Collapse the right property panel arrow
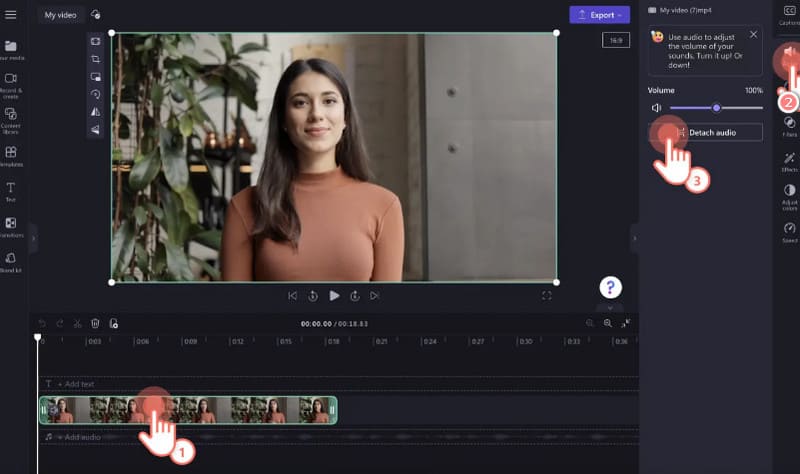Screen dimensions: 800x474 635,238
